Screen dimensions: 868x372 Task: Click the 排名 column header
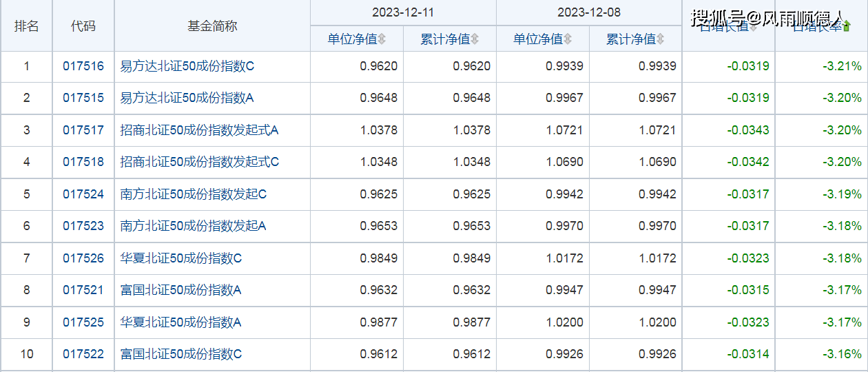27,26
